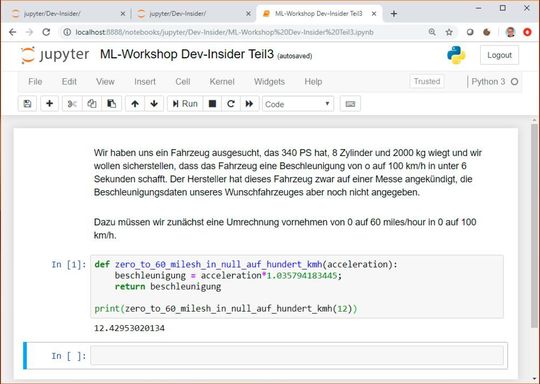Maximize the browser window
The height and width of the screenshot is (384, 540).
point(503,8)
